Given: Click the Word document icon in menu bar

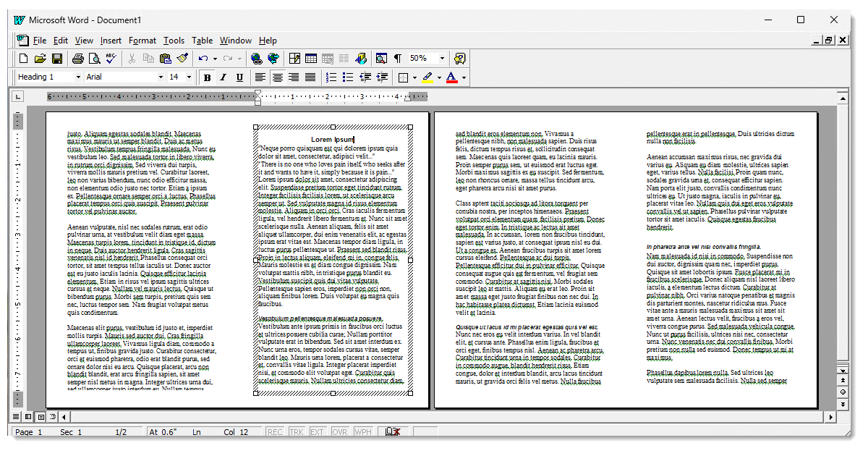Looking at the screenshot, I should point(22,41).
